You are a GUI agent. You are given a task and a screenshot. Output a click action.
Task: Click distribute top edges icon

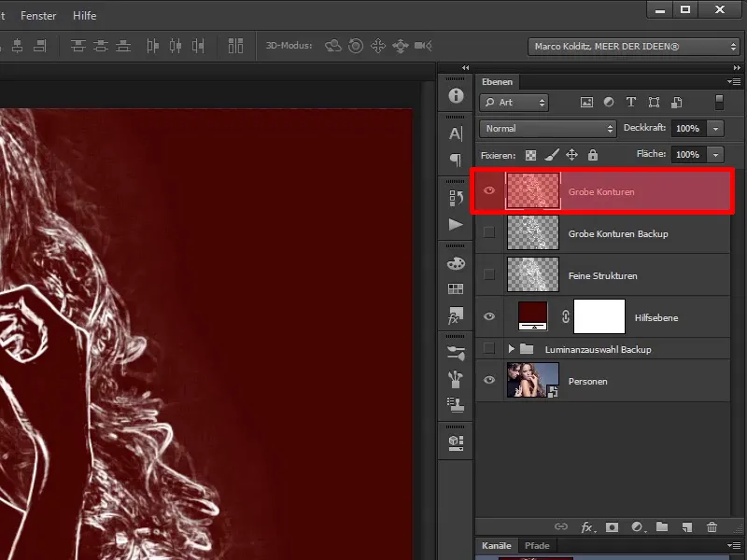pos(78,46)
